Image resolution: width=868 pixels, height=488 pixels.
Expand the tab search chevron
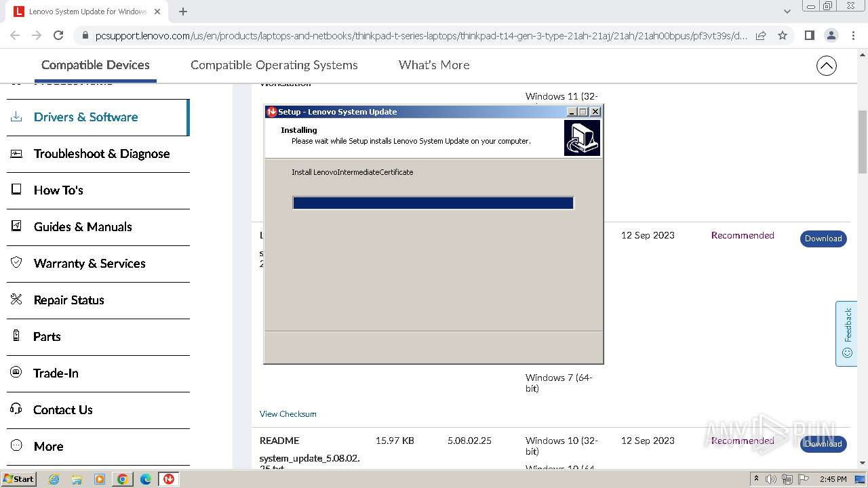point(787,12)
